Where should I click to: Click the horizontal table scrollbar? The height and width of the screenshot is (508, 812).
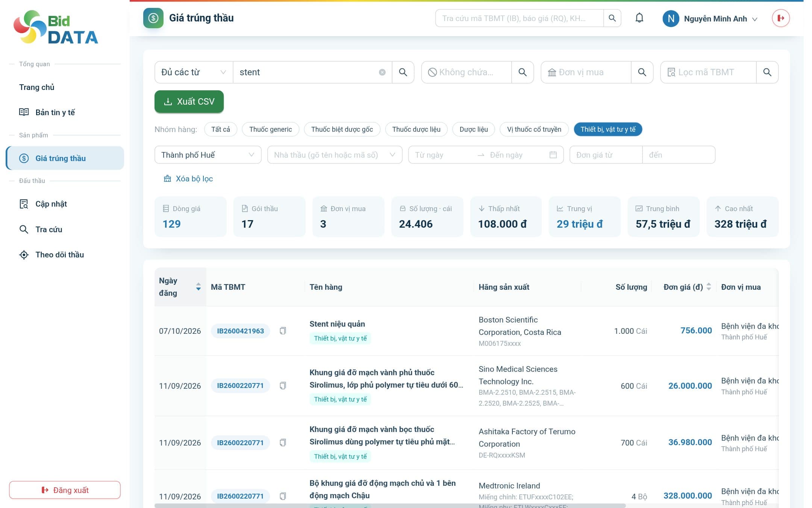point(390,505)
